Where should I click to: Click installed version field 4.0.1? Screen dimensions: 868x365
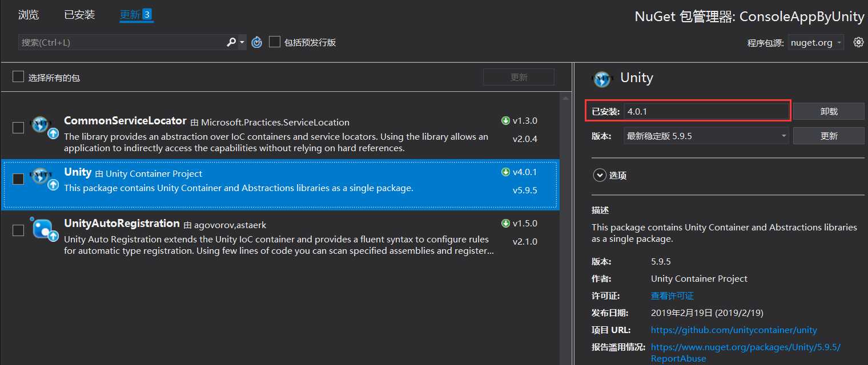[706, 111]
